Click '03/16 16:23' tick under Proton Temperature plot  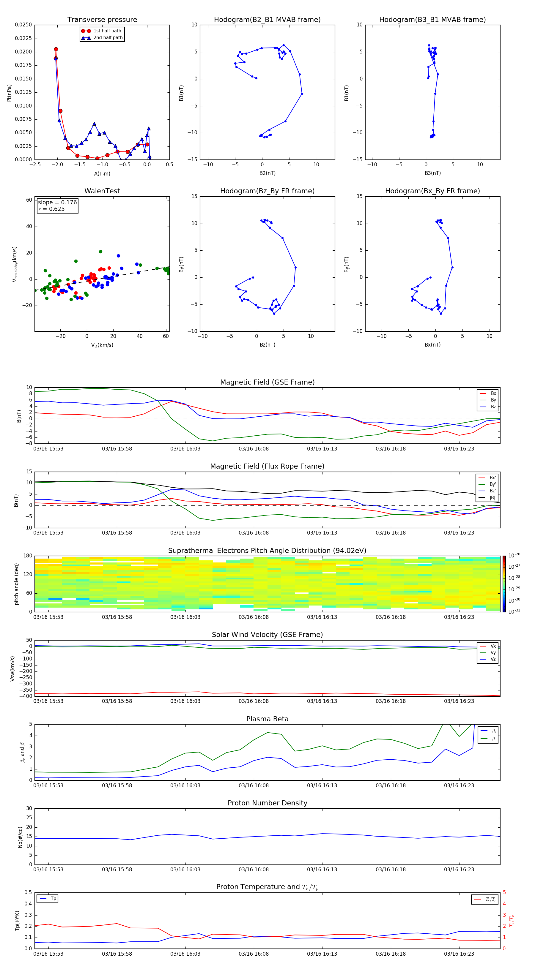(x=459, y=954)
